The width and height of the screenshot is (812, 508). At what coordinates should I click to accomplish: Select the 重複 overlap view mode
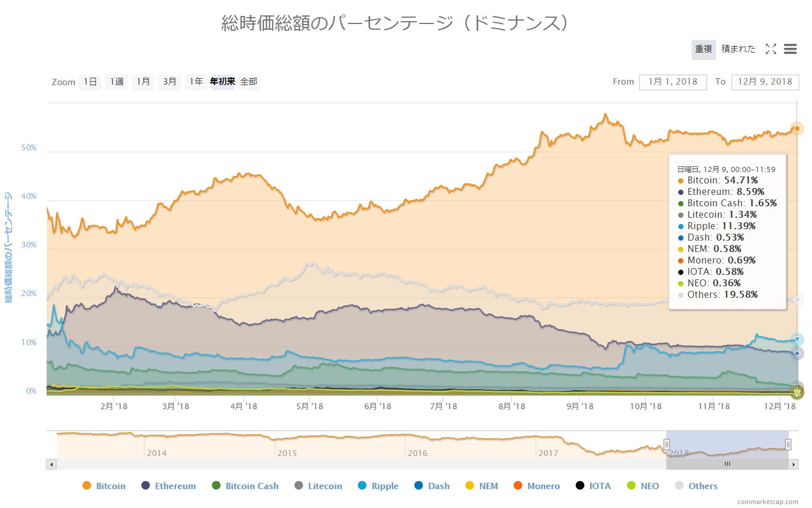(703, 49)
